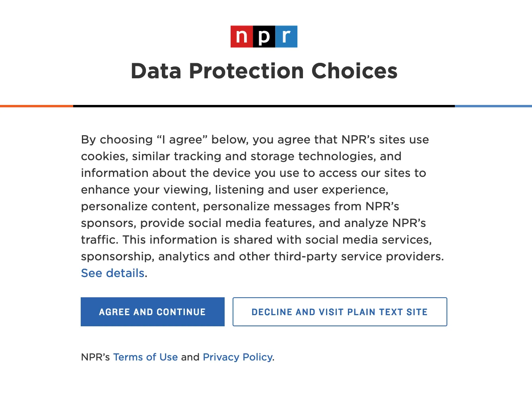Follow the Privacy Policy link
This screenshot has height=403, width=532.
coord(237,357)
